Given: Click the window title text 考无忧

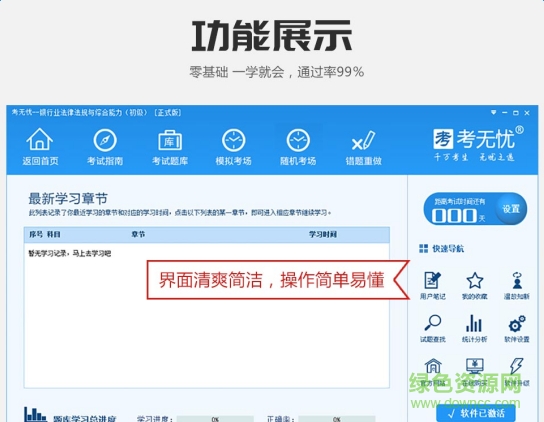Looking at the screenshot, I should coord(96,113).
